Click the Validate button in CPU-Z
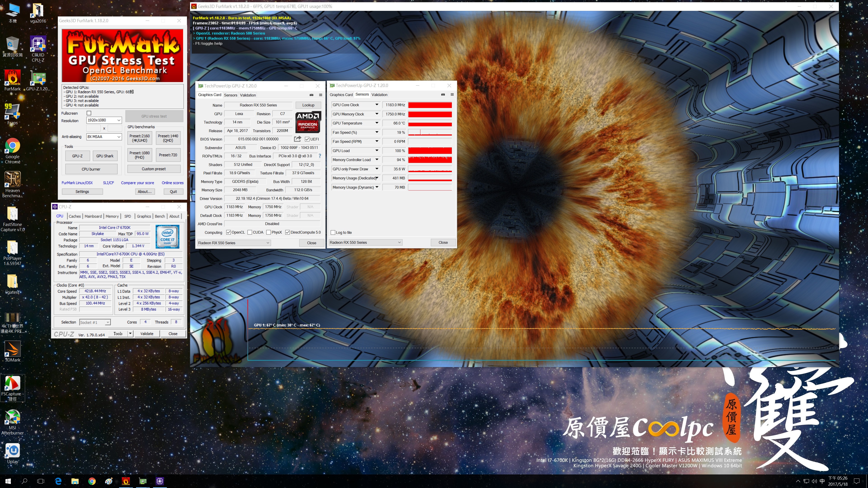The height and width of the screenshot is (488, 868). [x=146, y=334]
